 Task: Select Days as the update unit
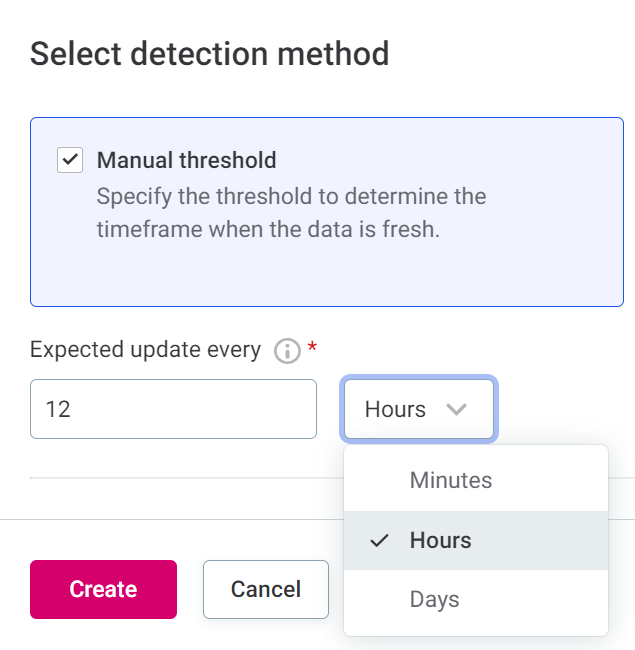475,600
